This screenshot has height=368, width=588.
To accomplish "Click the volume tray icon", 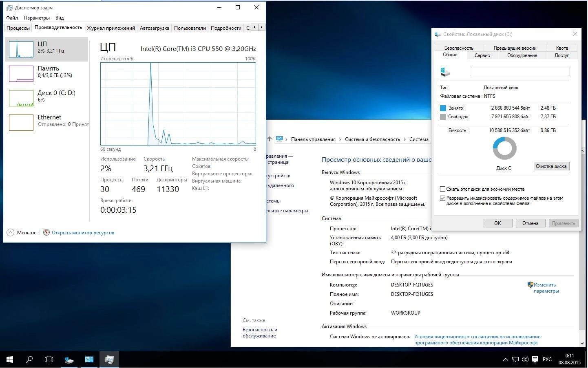I will click(525, 359).
